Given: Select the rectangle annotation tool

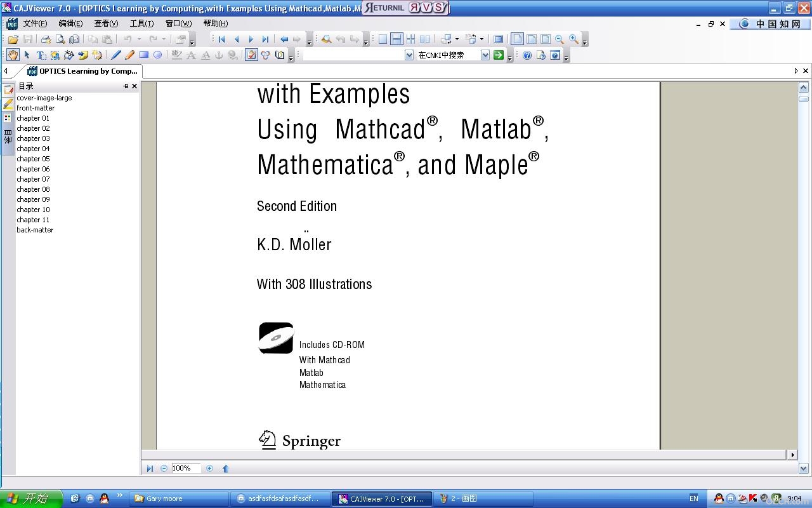Looking at the screenshot, I should (144, 55).
